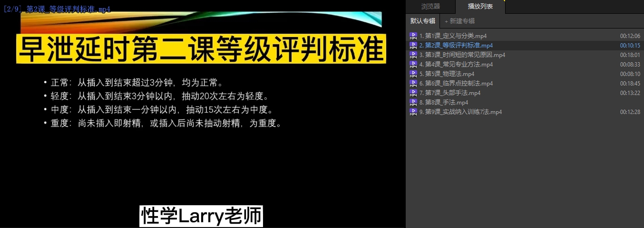
Task: Select the MP4 icon next to 第4课
Action: pyautogui.click(x=413, y=65)
